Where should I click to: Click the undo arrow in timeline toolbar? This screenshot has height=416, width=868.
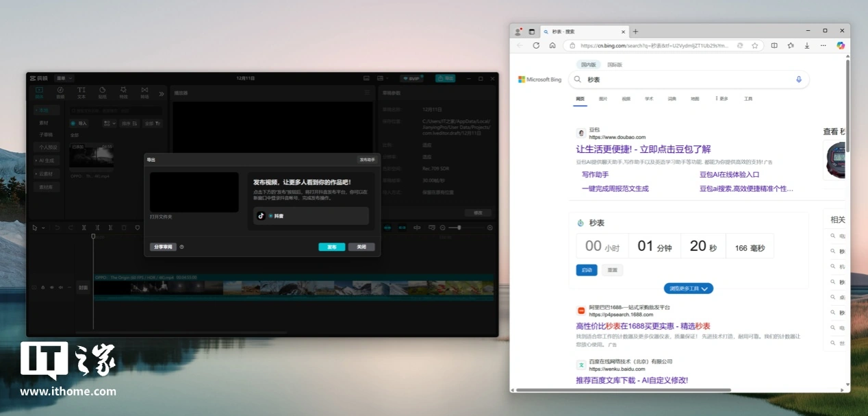point(57,228)
